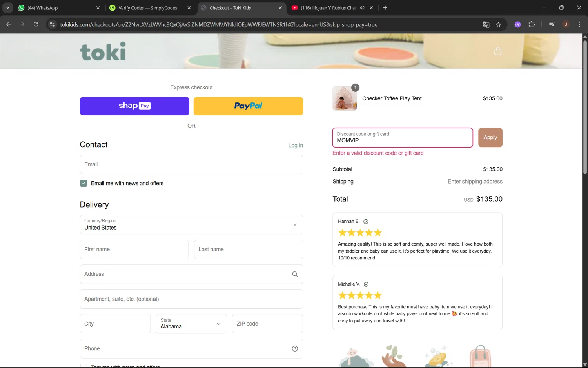Mute the YouTube tab audio icon
This screenshot has width=588, height=368.
[x=362, y=8]
